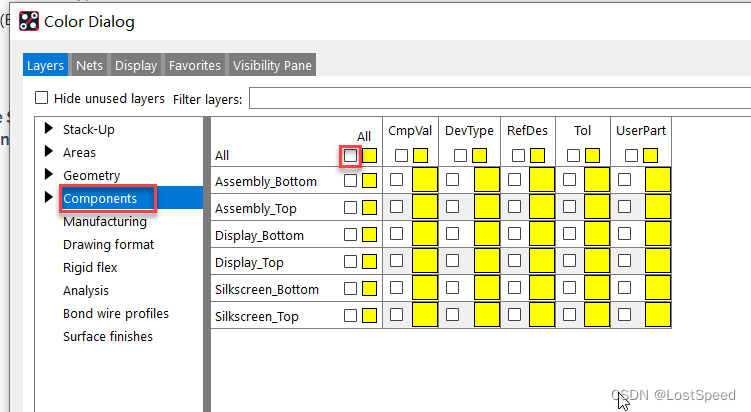Image resolution: width=751 pixels, height=412 pixels.
Task: Expand the Geometry tree node
Action: pyautogui.click(x=49, y=175)
